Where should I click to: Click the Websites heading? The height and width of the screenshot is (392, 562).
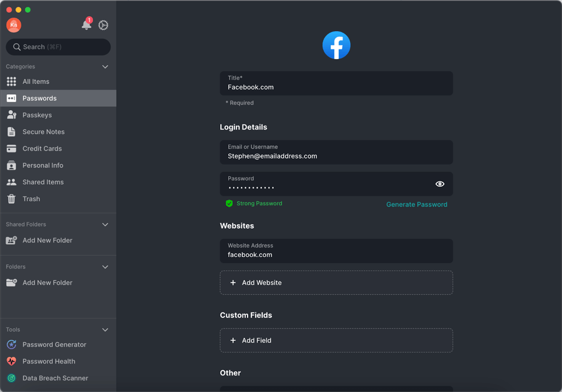click(237, 226)
